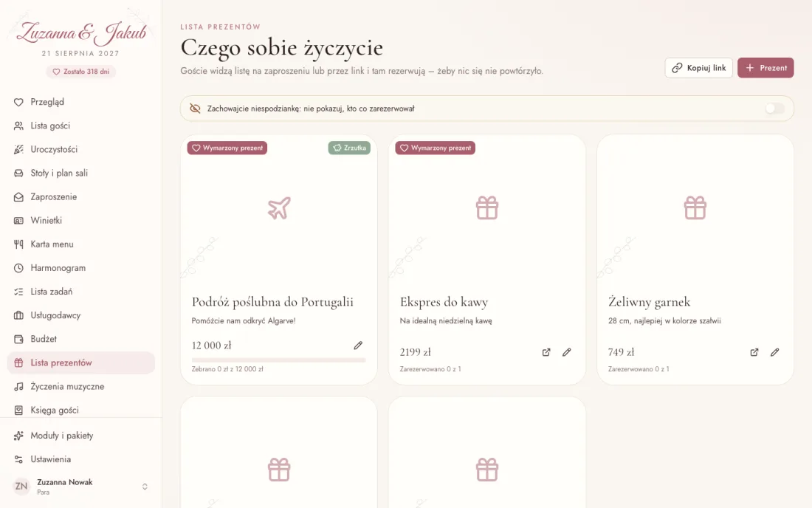Screen dimensions: 812x508
Task: Click the Uroczystości party popper icon
Action: click(x=18, y=150)
